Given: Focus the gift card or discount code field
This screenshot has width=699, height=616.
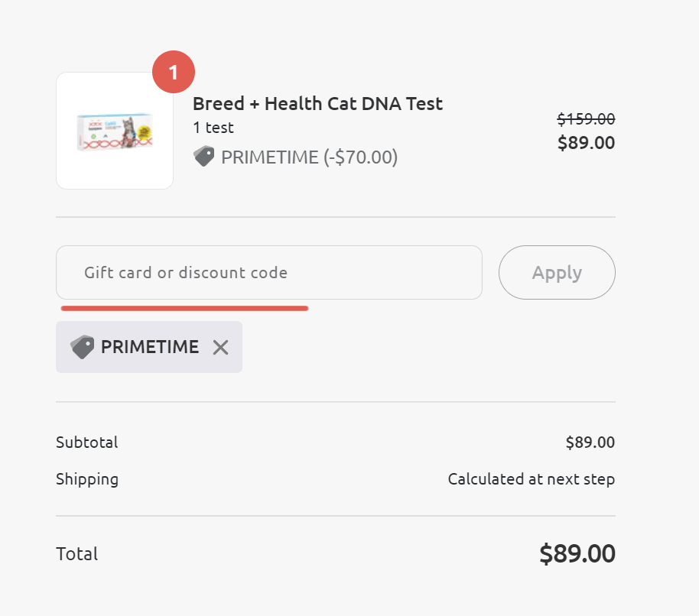Looking at the screenshot, I should point(268,272).
